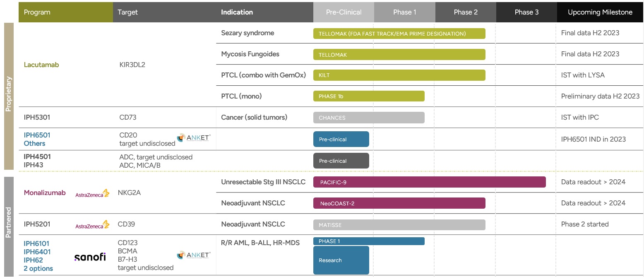Screen dimensions: 644x277
Task: Click the Upcoming Milestone header
Action: pyautogui.click(x=600, y=12)
